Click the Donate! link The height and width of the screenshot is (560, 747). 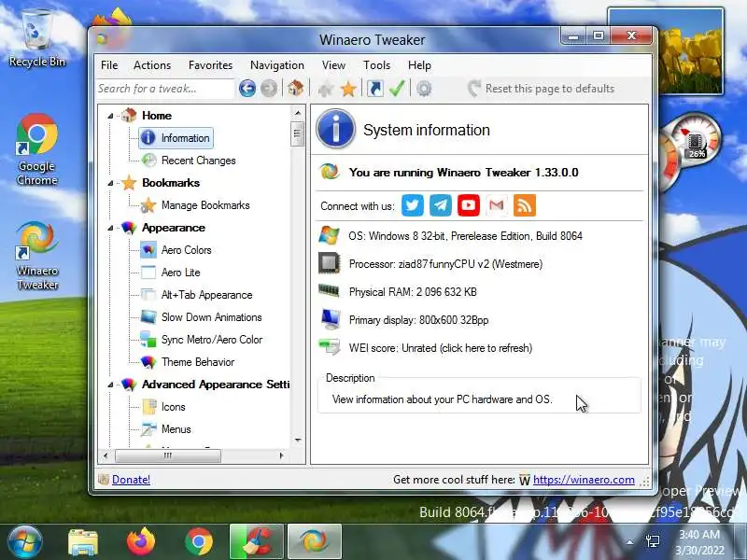click(131, 480)
